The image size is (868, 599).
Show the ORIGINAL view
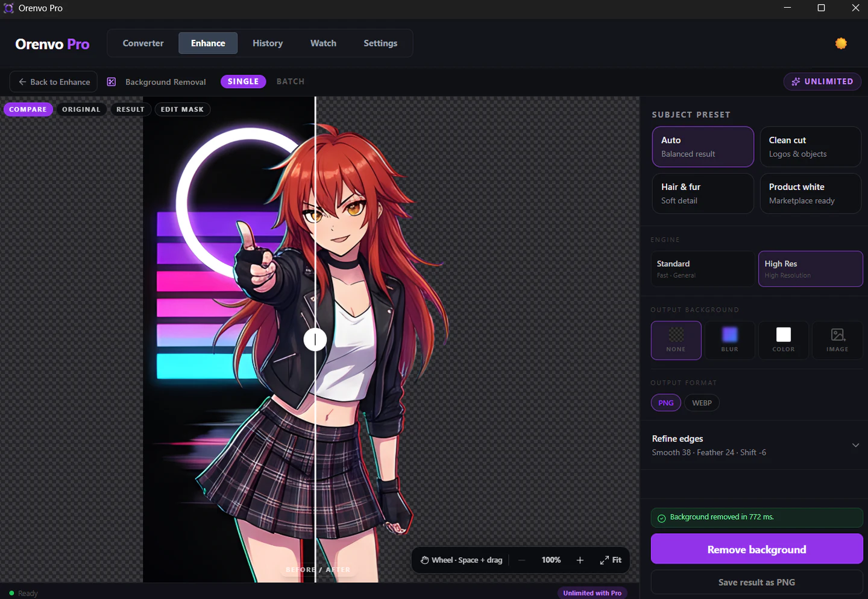[81, 109]
